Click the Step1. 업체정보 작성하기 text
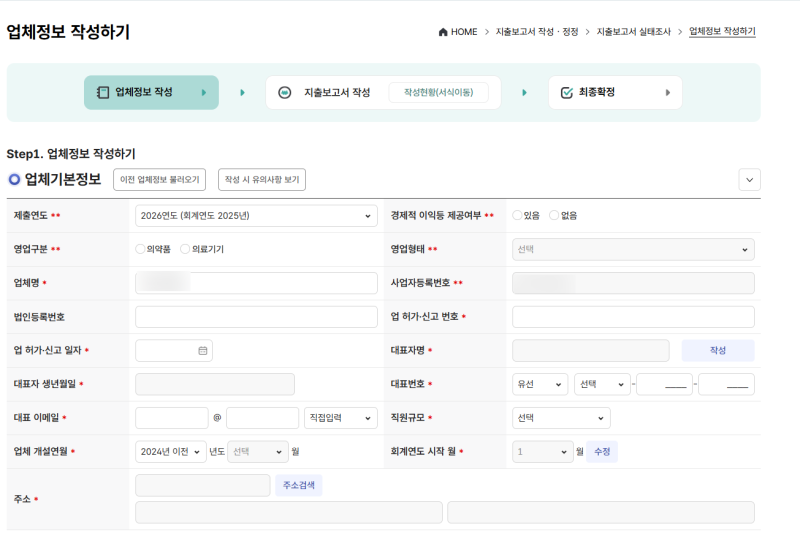800x551 pixels. [71, 154]
